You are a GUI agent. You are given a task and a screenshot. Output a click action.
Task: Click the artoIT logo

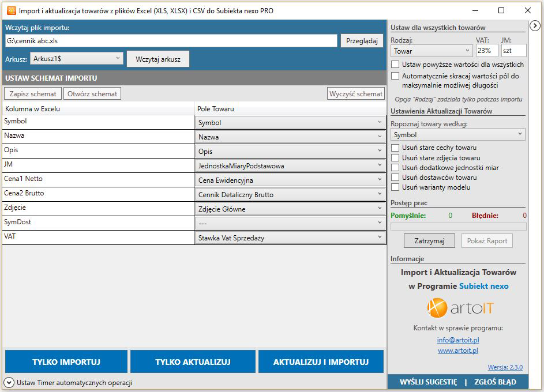point(460,308)
